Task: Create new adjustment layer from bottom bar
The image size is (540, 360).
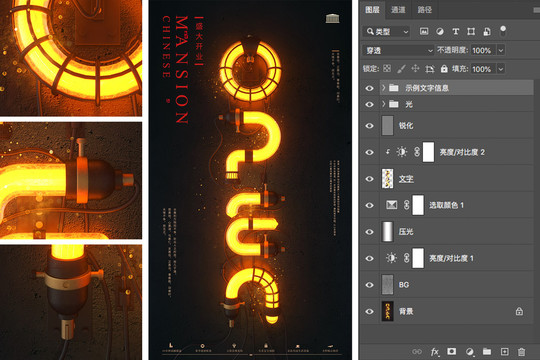Action: pos(469,352)
